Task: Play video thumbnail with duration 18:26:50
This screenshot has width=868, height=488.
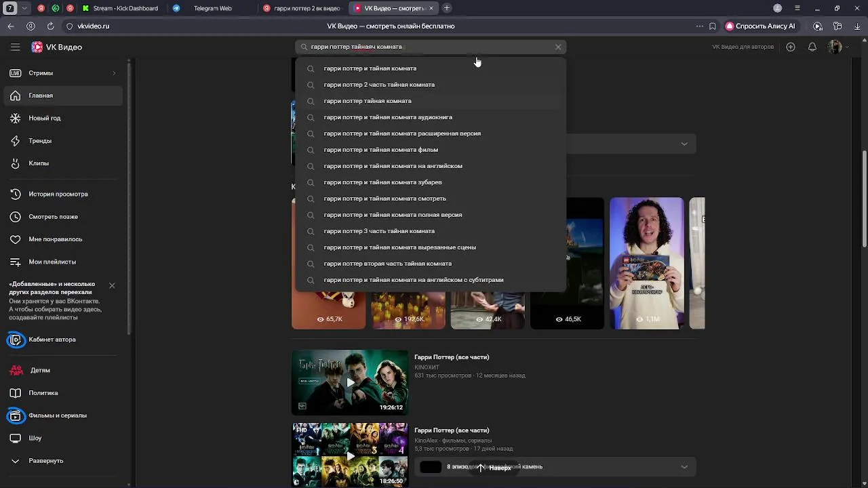Action: (350, 455)
